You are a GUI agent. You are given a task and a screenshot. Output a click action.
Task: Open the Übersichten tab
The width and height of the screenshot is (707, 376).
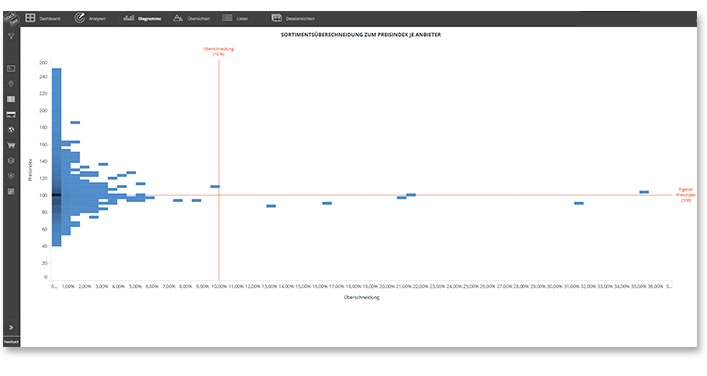(192, 18)
